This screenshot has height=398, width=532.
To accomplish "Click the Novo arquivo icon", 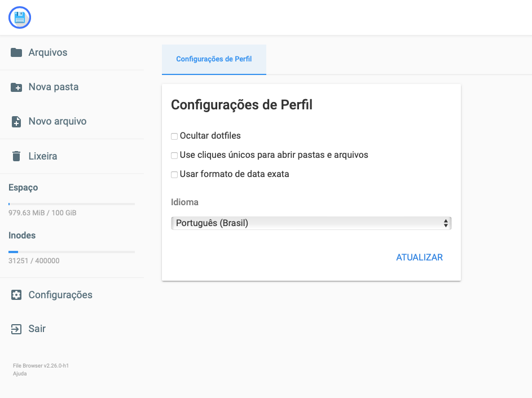I will (x=16, y=121).
